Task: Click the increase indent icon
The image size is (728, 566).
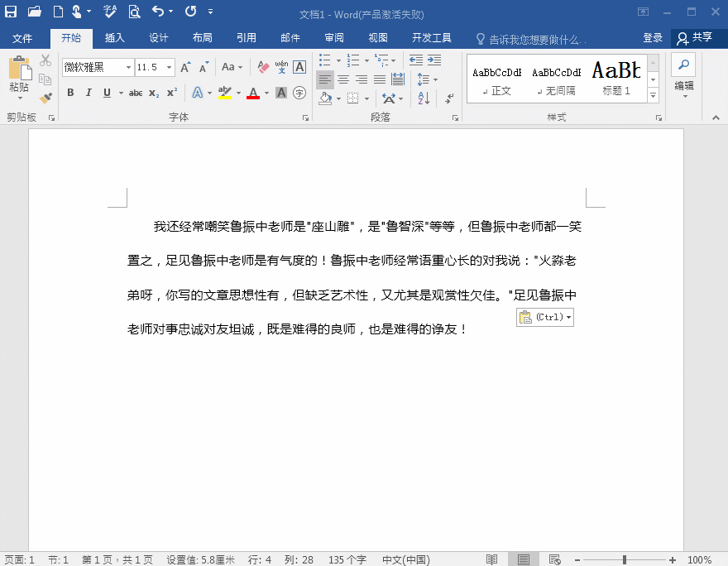Action: [x=435, y=60]
